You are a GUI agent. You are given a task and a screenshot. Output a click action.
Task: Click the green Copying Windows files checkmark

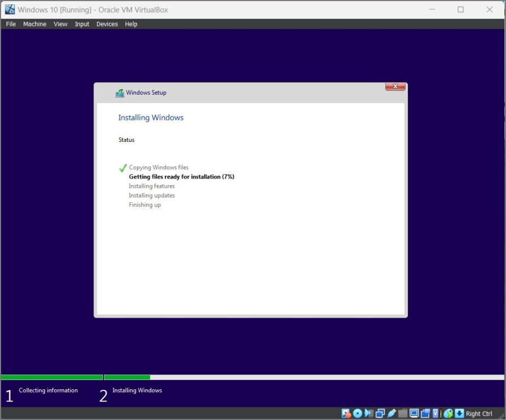(x=122, y=167)
